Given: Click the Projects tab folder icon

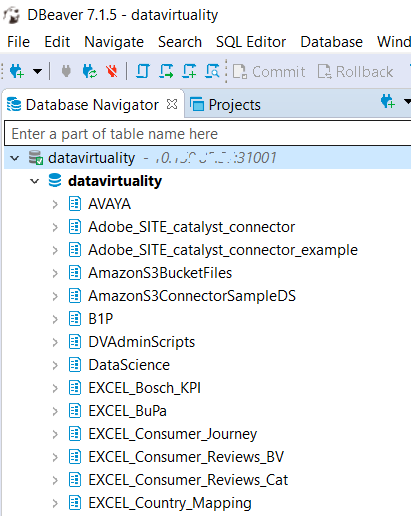Looking at the screenshot, I should click(x=197, y=104).
